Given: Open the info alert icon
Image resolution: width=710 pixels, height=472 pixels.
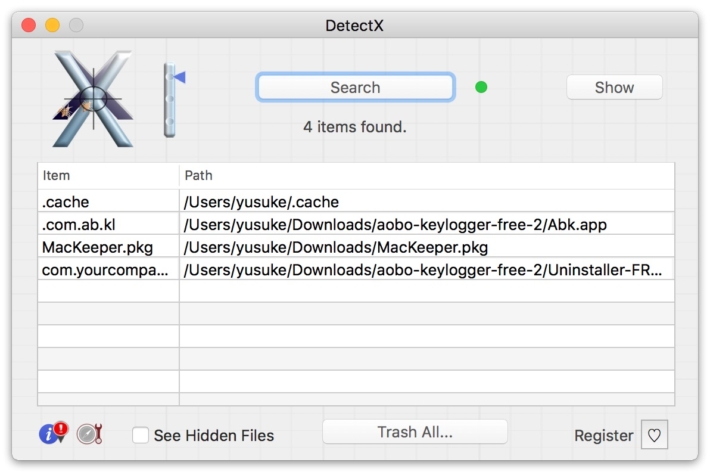Looking at the screenshot, I should point(53,433).
